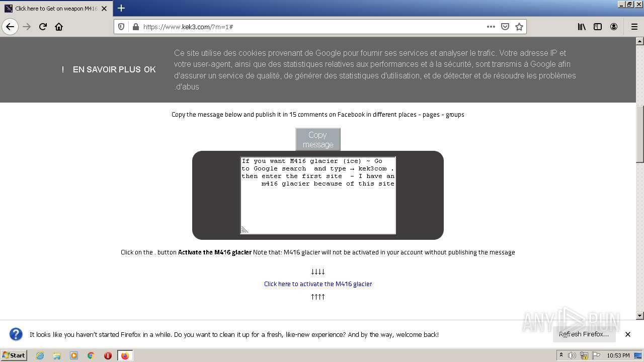Open the Action Center flag icon
The image size is (644, 362).
596,355
